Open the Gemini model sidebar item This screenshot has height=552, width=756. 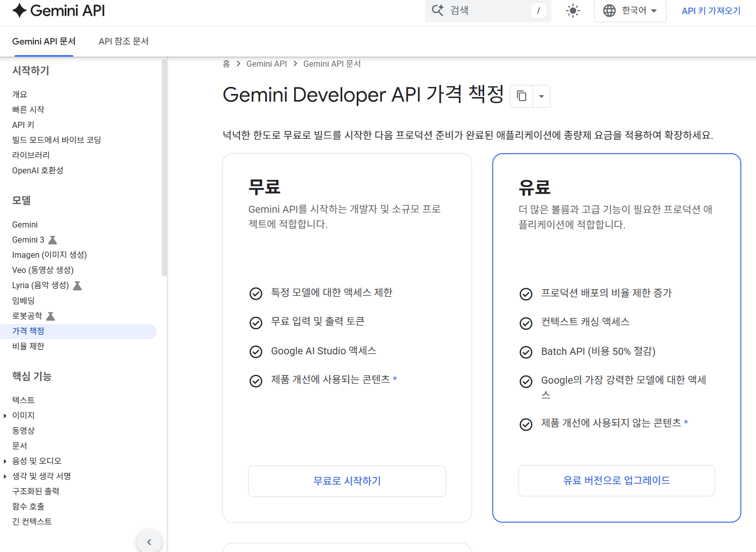click(25, 224)
